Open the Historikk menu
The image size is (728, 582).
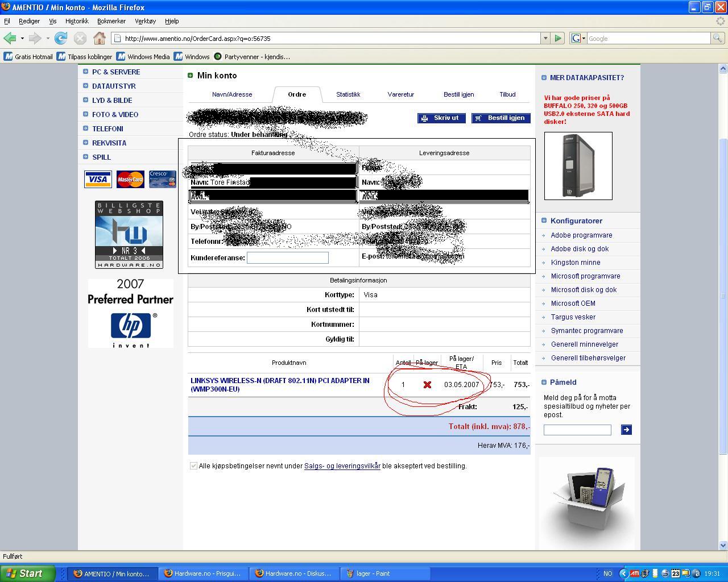tap(77, 21)
